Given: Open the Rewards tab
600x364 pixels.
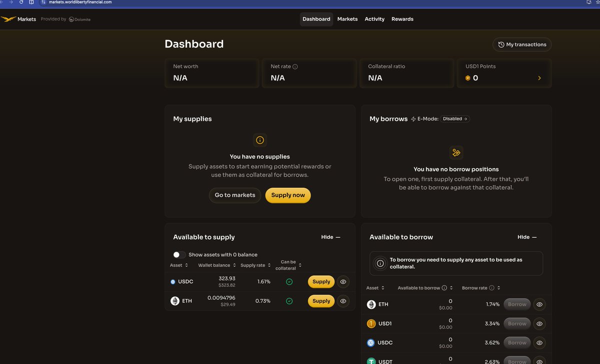Looking at the screenshot, I should [x=402, y=19].
